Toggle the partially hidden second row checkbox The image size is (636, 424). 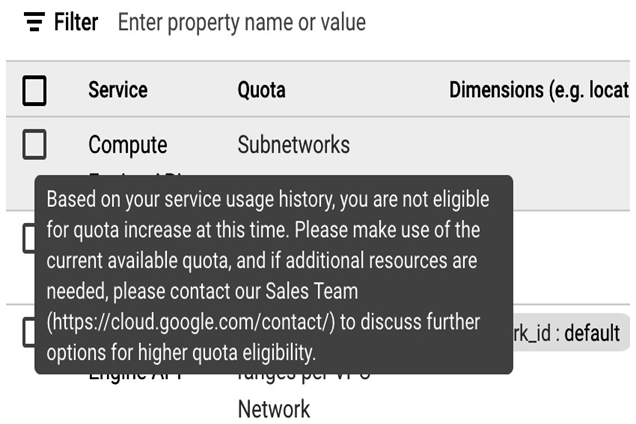28,238
